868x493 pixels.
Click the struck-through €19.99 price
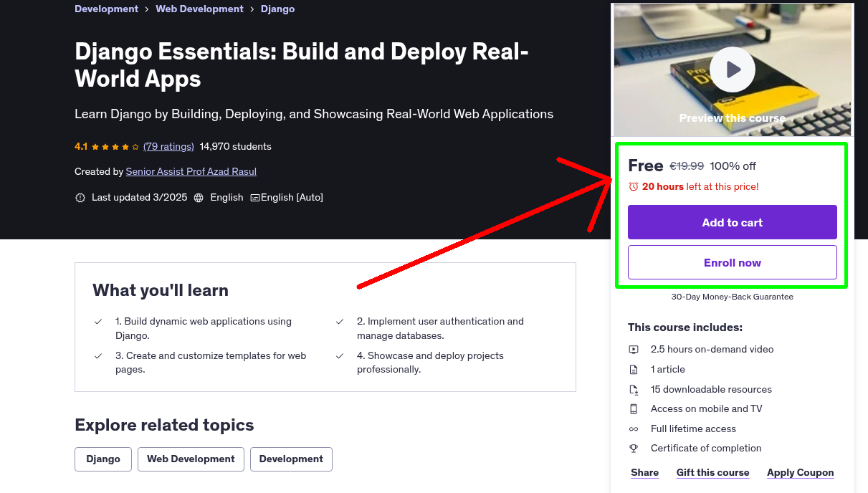click(687, 166)
